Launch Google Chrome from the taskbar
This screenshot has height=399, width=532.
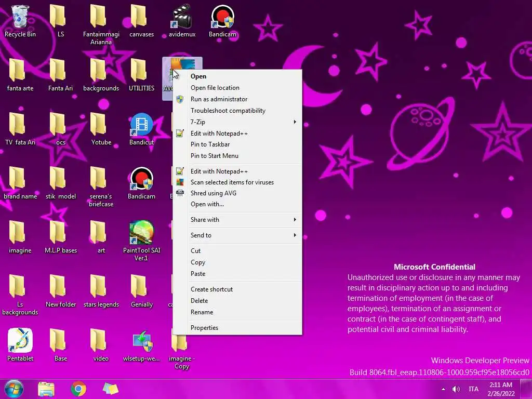(x=78, y=389)
